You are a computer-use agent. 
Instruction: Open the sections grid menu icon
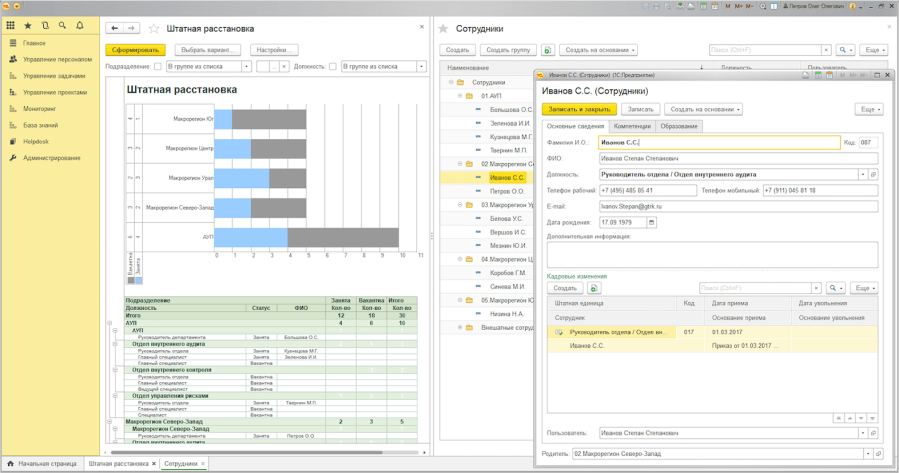pyautogui.click(x=11, y=25)
